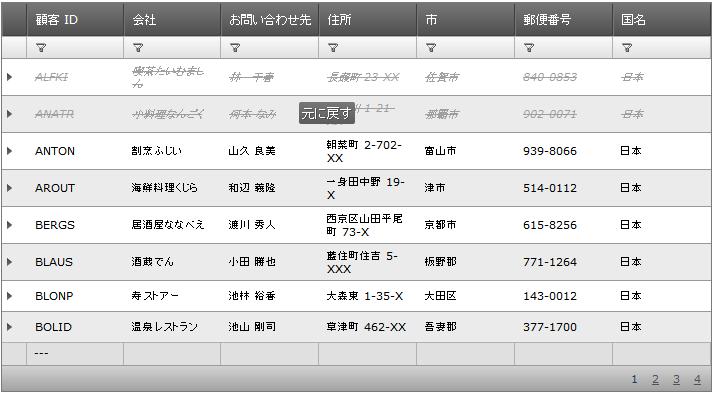713x393 pixels.
Task: Click city cell 京都市
Action: click(x=466, y=225)
